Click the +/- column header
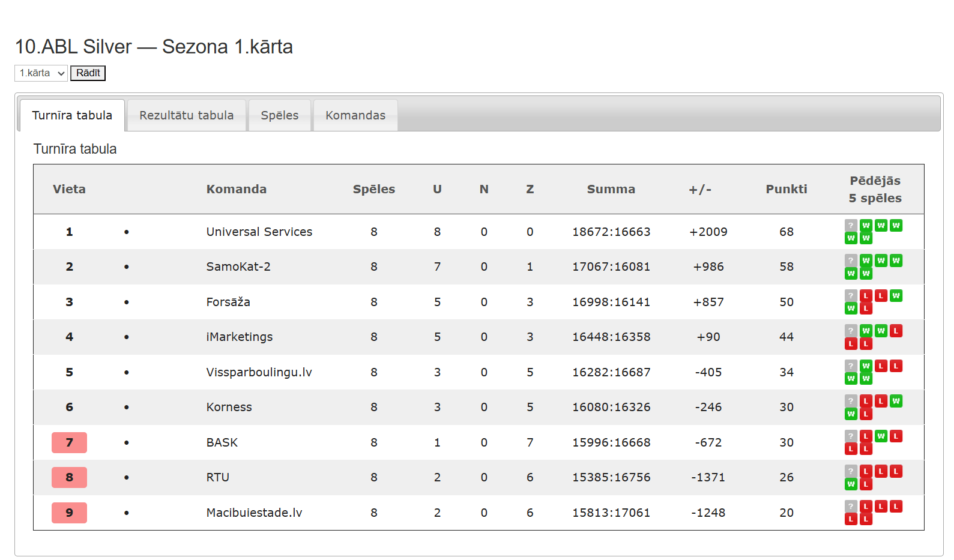954x560 pixels. pyautogui.click(x=700, y=190)
